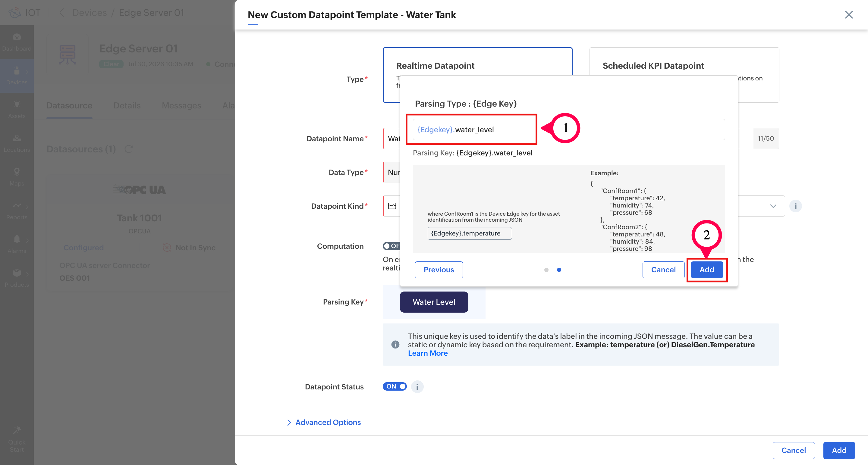
Task: Expand Advanced Options
Action: tap(323, 422)
